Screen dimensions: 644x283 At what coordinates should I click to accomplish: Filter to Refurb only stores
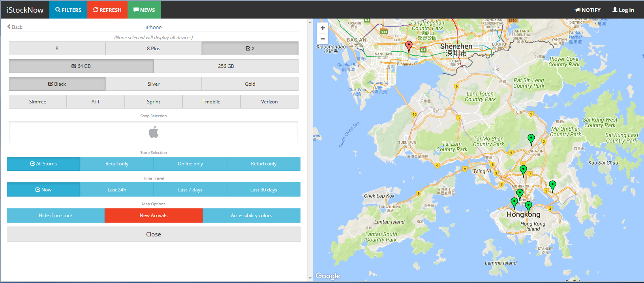pyautogui.click(x=264, y=164)
